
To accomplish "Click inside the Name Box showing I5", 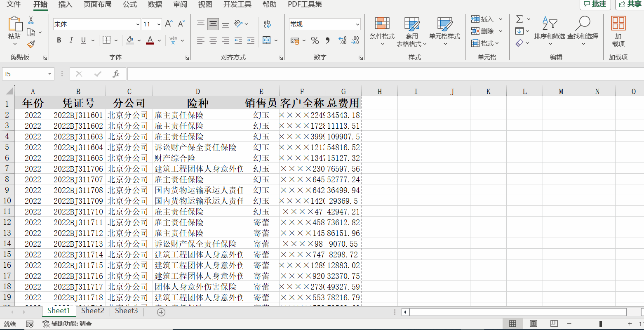I will (x=25, y=73).
